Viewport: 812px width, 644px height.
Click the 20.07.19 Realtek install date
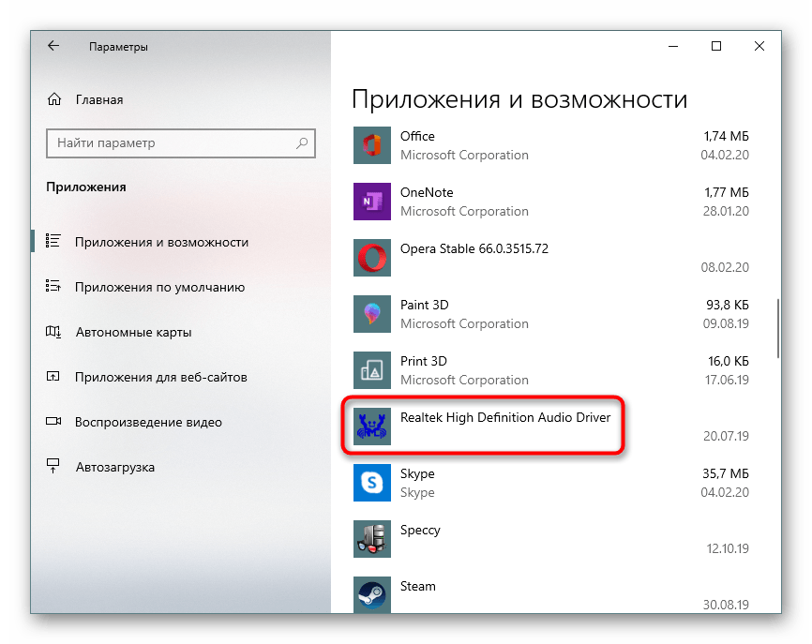coord(726,437)
